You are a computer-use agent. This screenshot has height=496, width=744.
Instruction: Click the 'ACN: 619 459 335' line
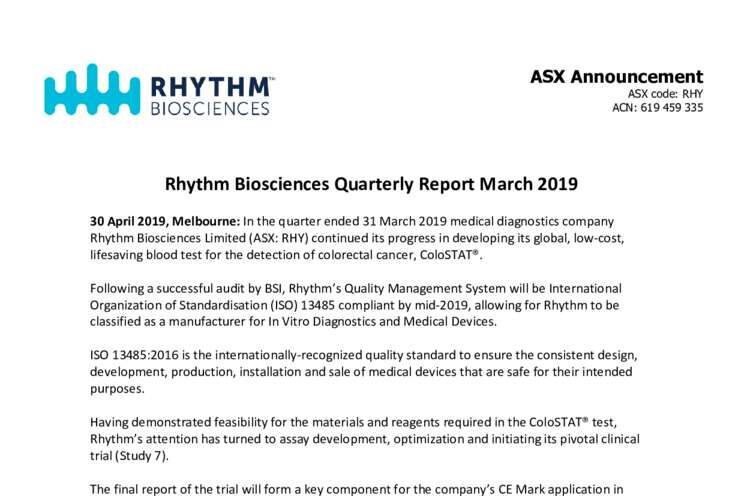(658, 108)
